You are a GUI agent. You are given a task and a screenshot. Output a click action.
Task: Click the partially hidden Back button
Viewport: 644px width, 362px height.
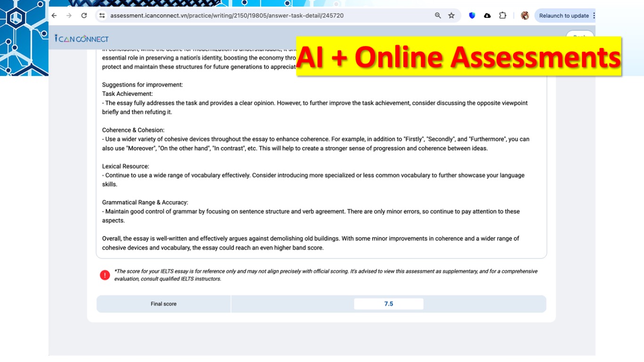[x=580, y=34]
